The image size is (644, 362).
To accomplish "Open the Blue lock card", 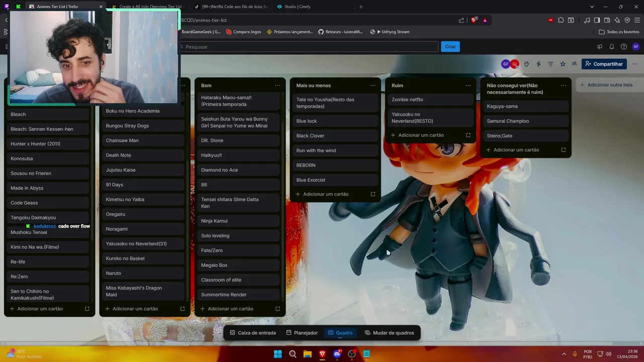I will click(x=335, y=121).
